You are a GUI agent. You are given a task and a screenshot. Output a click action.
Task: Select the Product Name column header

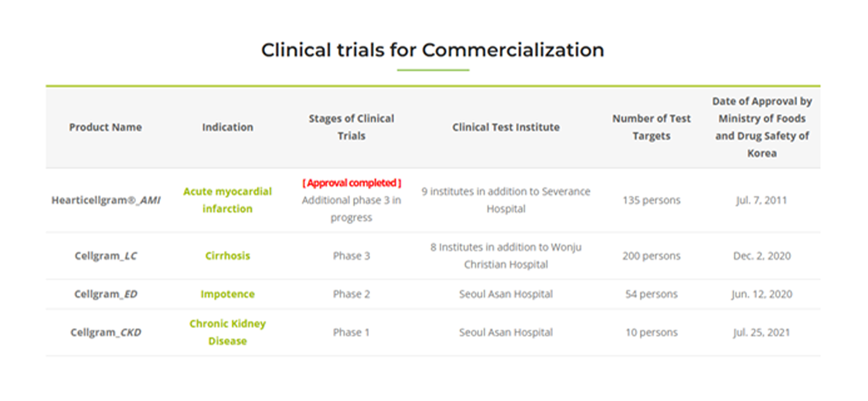pos(105,127)
